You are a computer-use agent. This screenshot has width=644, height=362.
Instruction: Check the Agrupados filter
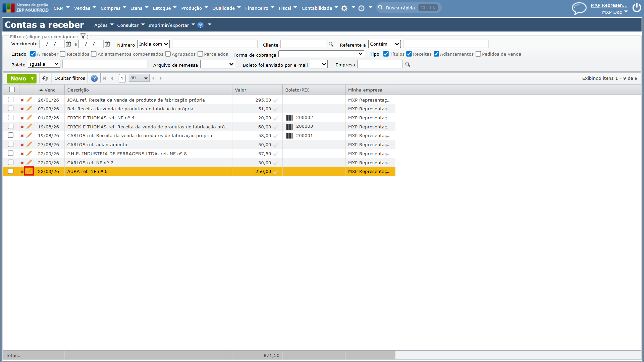(168, 54)
